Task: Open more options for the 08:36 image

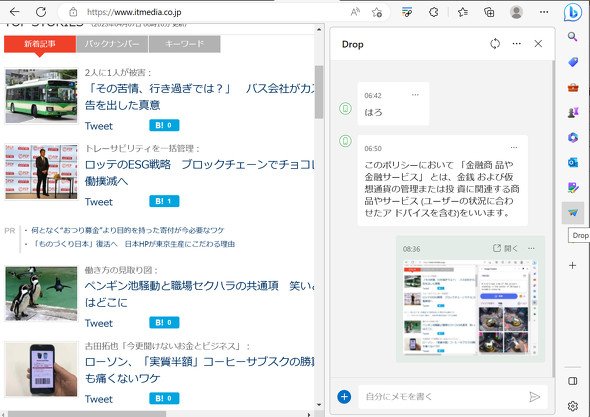Action: [531, 248]
